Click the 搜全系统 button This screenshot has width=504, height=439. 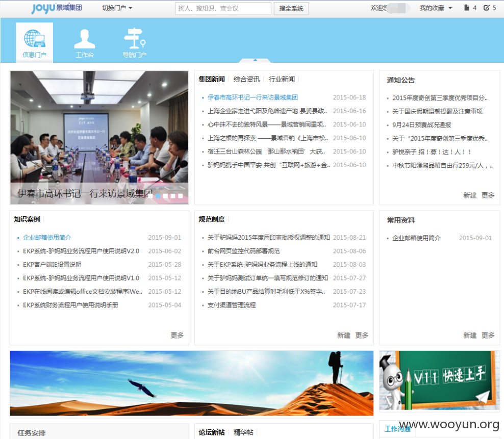coord(291,8)
